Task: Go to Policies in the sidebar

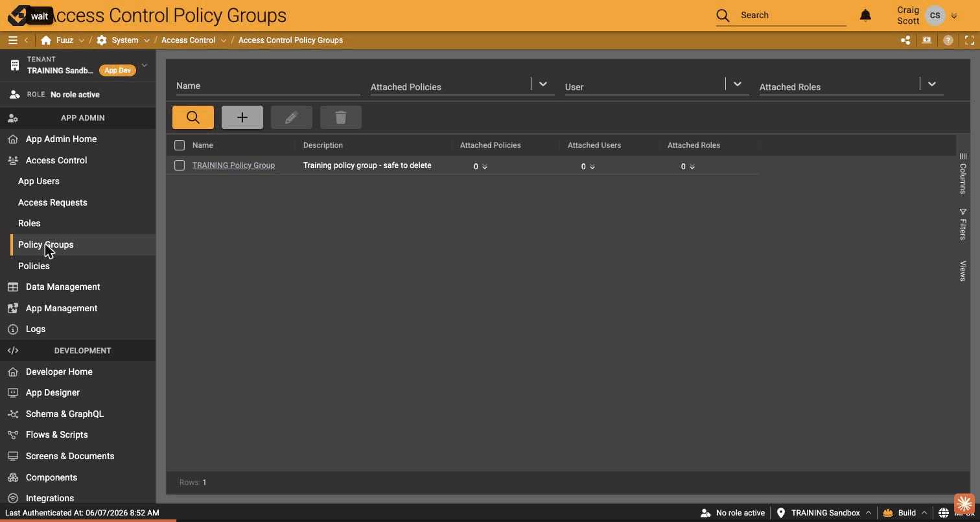Action: 34,266
